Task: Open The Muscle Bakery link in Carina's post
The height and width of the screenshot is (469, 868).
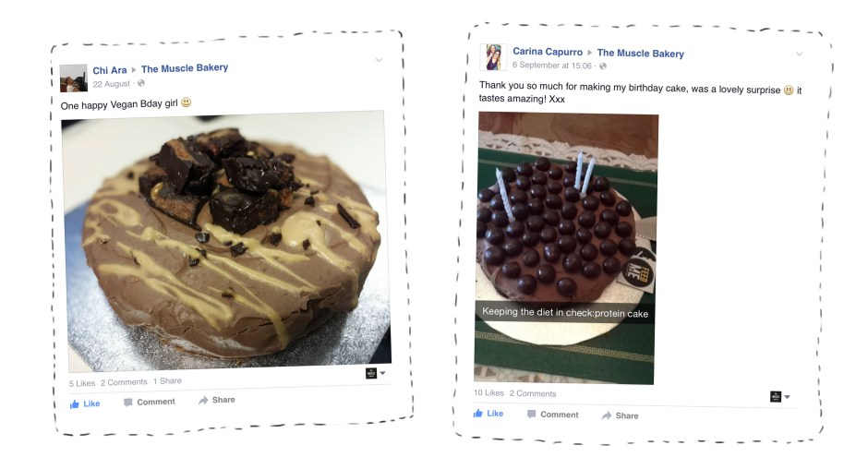Action: [641, 54]
